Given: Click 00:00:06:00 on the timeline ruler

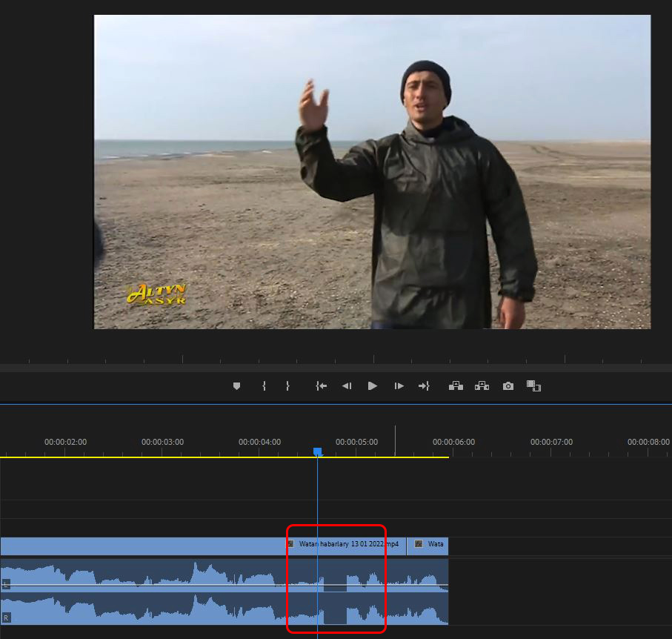Looking at the screenshot, I should point(453,442).
